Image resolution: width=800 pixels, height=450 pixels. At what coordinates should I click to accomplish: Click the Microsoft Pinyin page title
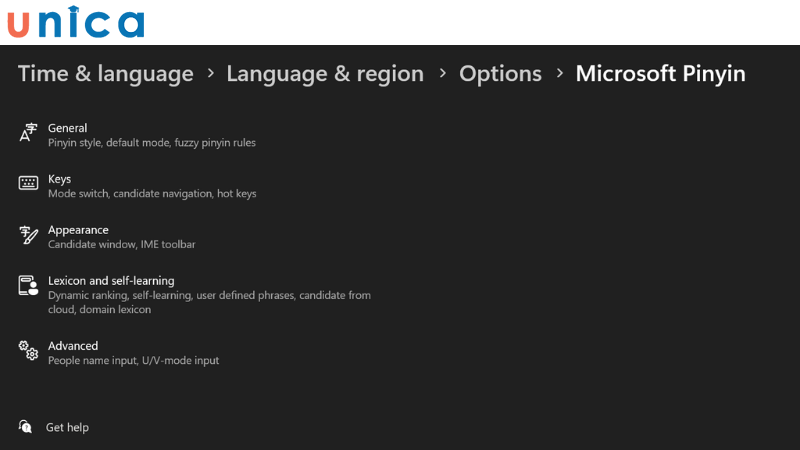click(660, 74)
